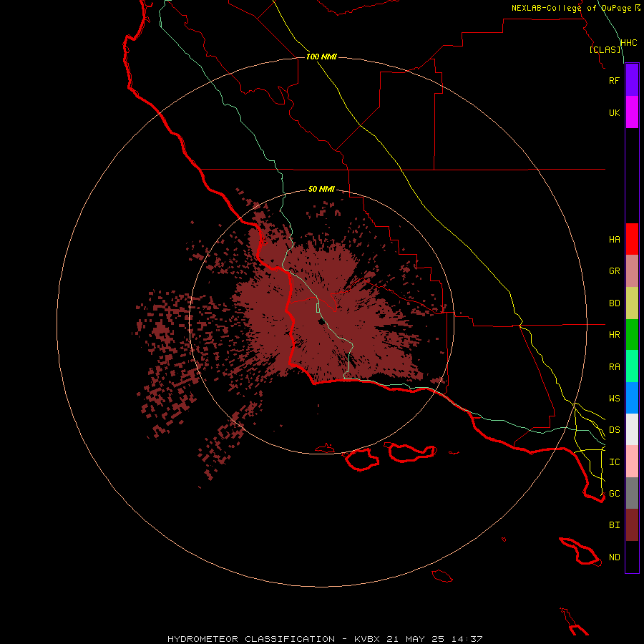Click the HR dark green legend swatch
This screenshot has width=644, height=644.
click(632, 335)
